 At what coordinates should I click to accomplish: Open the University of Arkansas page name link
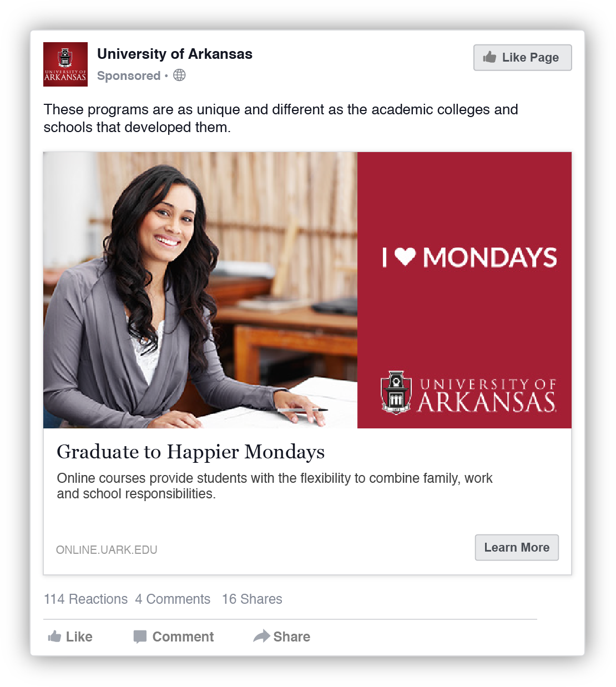(x=175, y=54)
